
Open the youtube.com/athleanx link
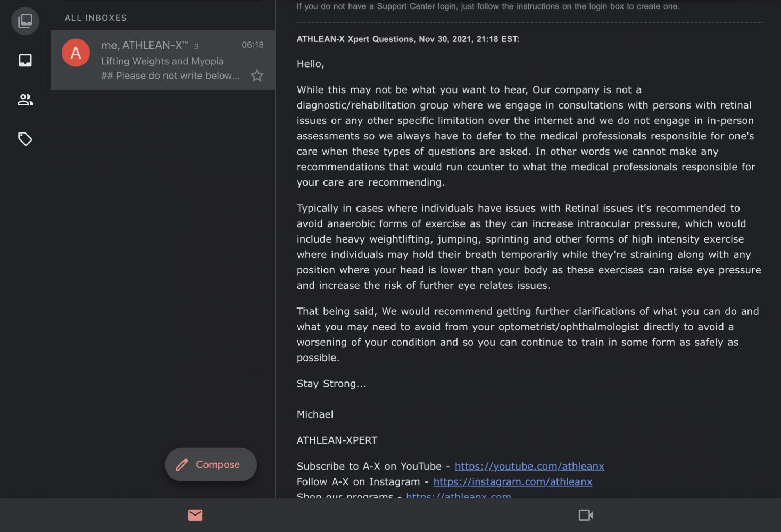(x=529, y=466)
